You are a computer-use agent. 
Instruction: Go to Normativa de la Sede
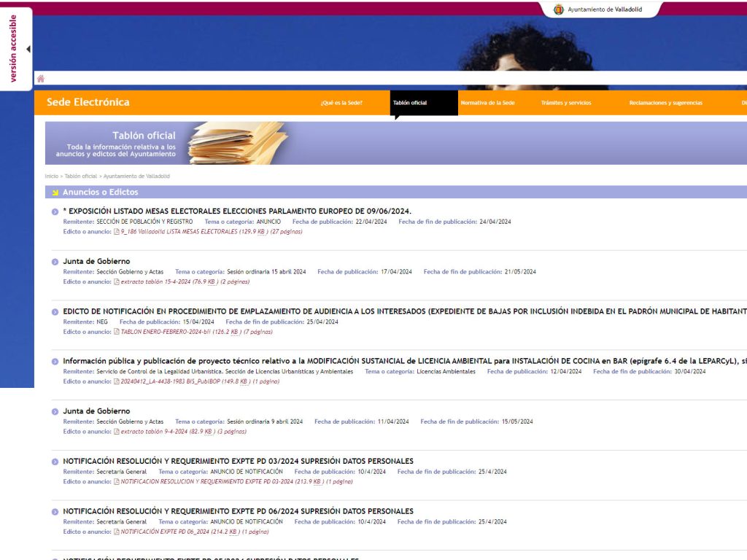(x=487, y=103)
